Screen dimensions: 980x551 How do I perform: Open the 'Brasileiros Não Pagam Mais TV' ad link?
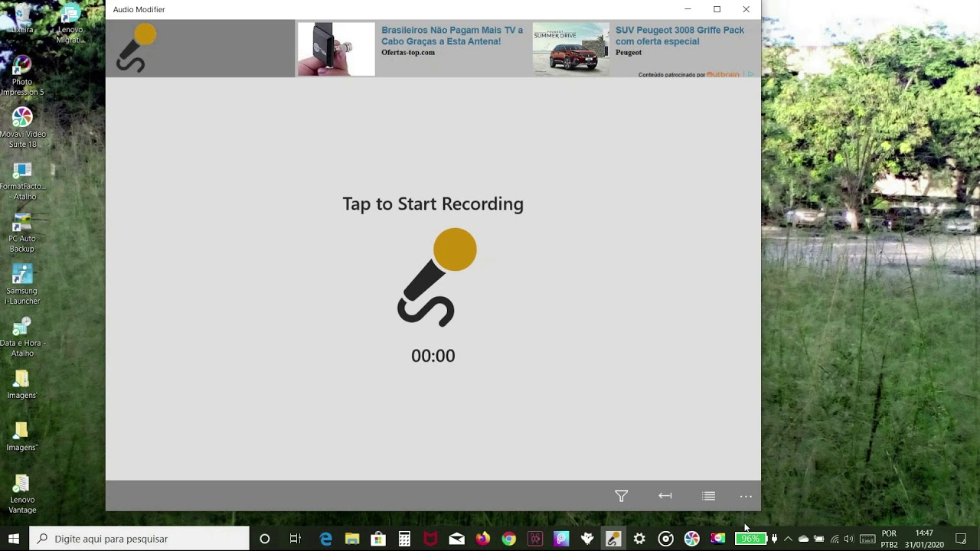(452, 35)
